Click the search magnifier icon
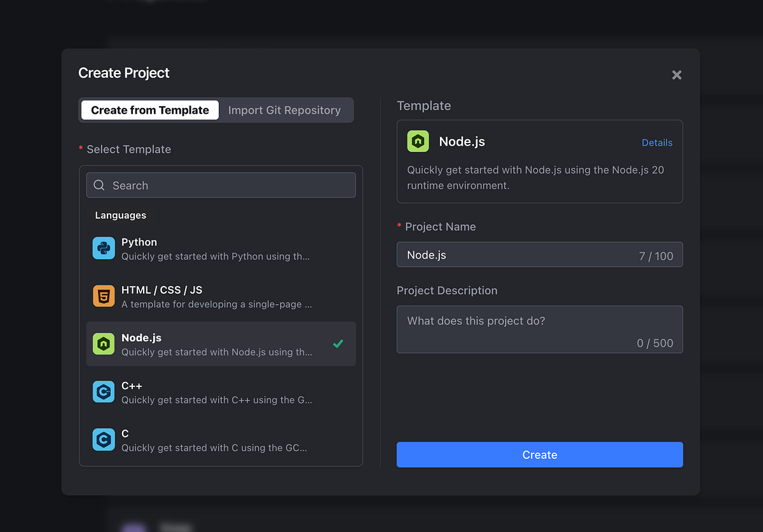Screen dimensions: 763x532 99,185
